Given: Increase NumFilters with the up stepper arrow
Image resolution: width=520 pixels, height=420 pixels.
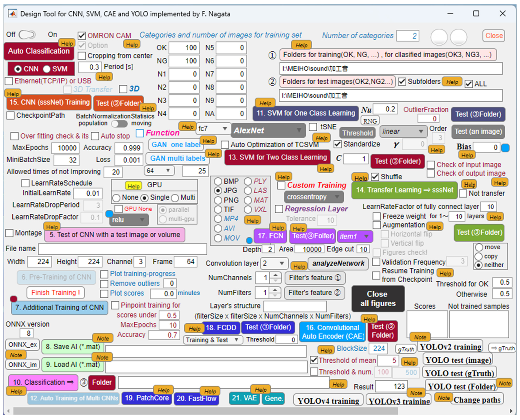Looking at the screenshot, I should (276, 290).
